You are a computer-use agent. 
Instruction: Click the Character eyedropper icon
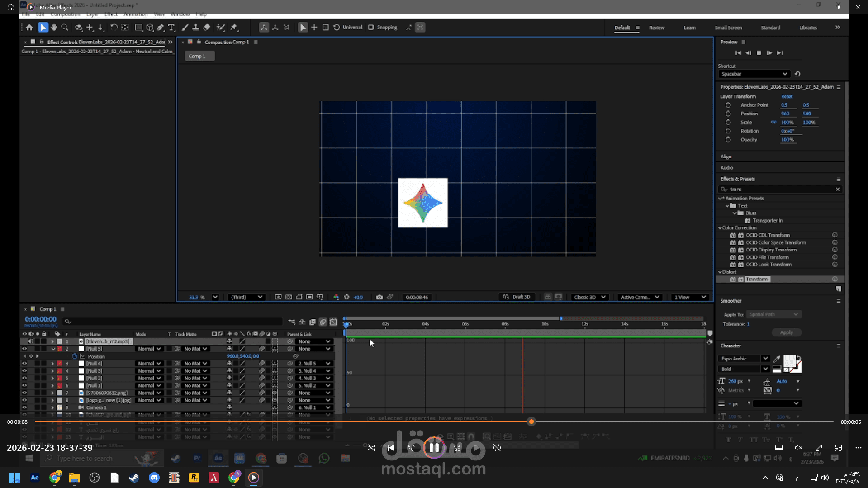[x=777, y=359]
